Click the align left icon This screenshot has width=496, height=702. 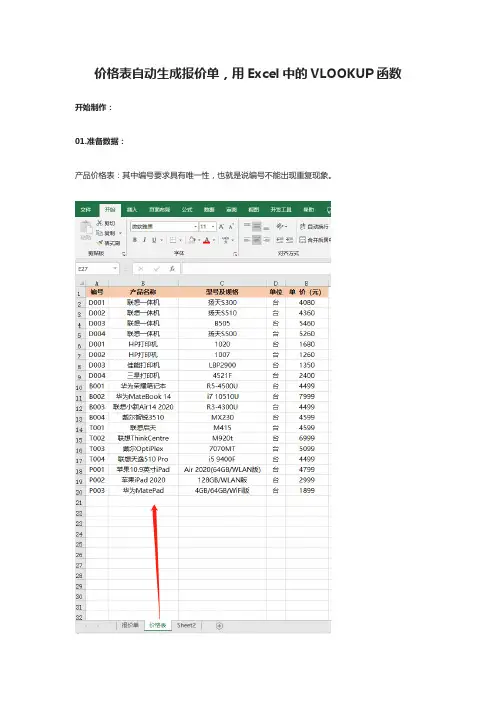[247, 240]
